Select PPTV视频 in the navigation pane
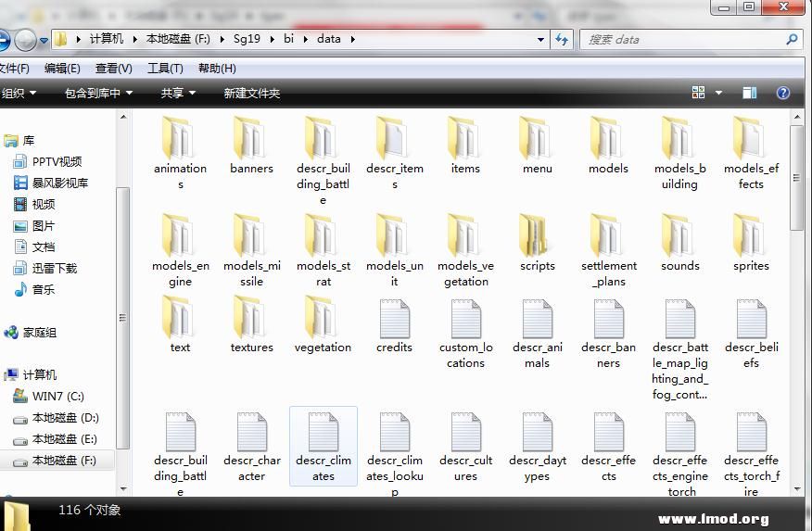Screen dimensions: 812x531 tap(47, 162)
